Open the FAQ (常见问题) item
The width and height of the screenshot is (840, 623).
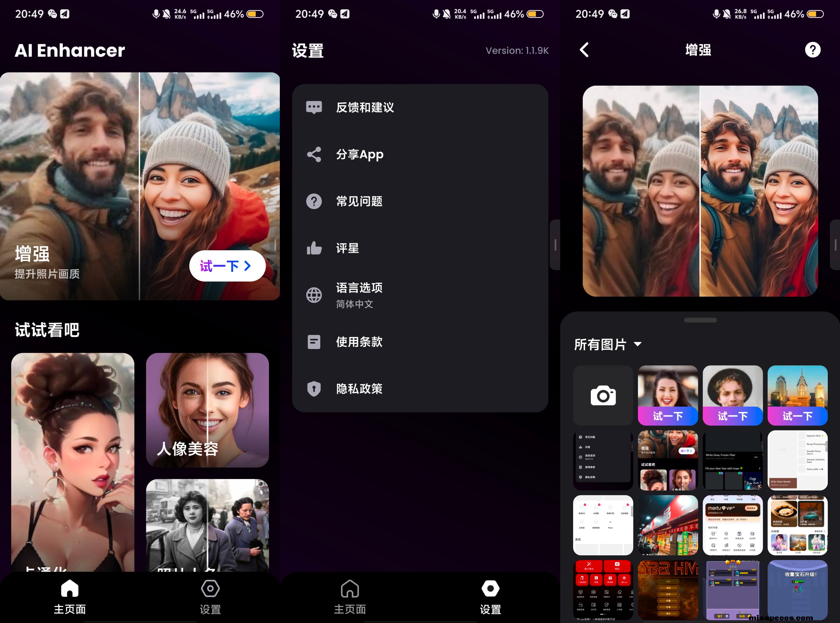pyautogui.click(x=359, y=201)
